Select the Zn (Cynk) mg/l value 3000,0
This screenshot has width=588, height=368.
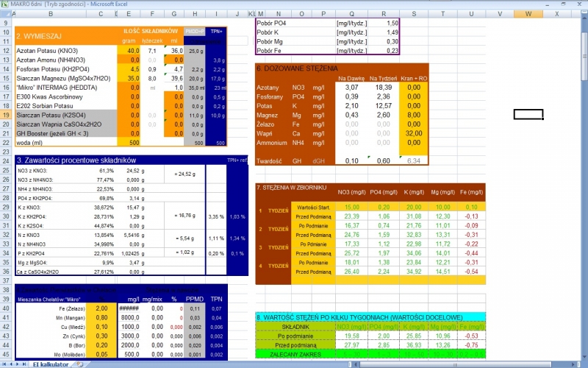pyautogui.click(x=129, y=336)
